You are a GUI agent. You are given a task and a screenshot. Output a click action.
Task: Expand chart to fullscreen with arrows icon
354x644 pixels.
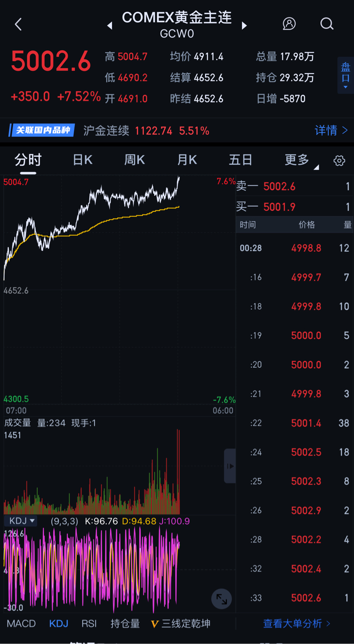point(222,599)
